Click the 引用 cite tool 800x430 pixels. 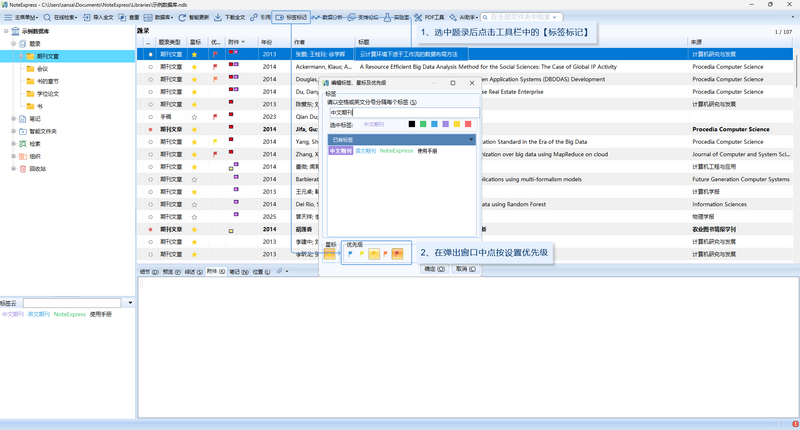coord(260,17)
